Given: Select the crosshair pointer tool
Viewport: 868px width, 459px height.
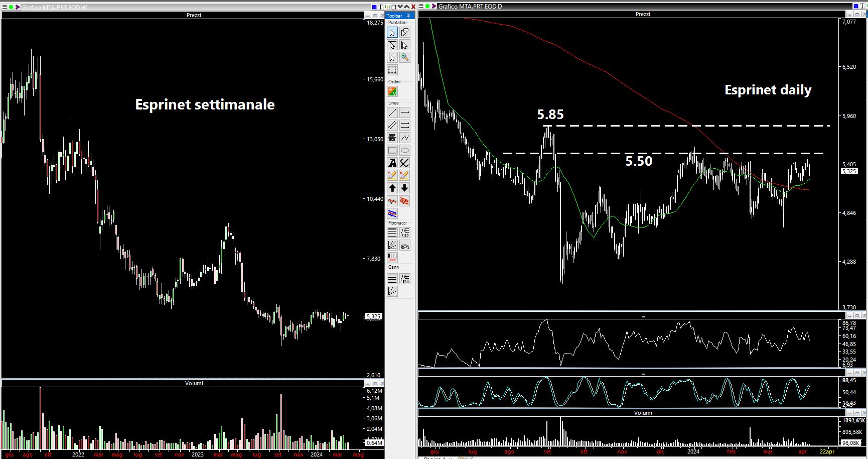Looking at the screenshot, I should [x=392, y=58].
